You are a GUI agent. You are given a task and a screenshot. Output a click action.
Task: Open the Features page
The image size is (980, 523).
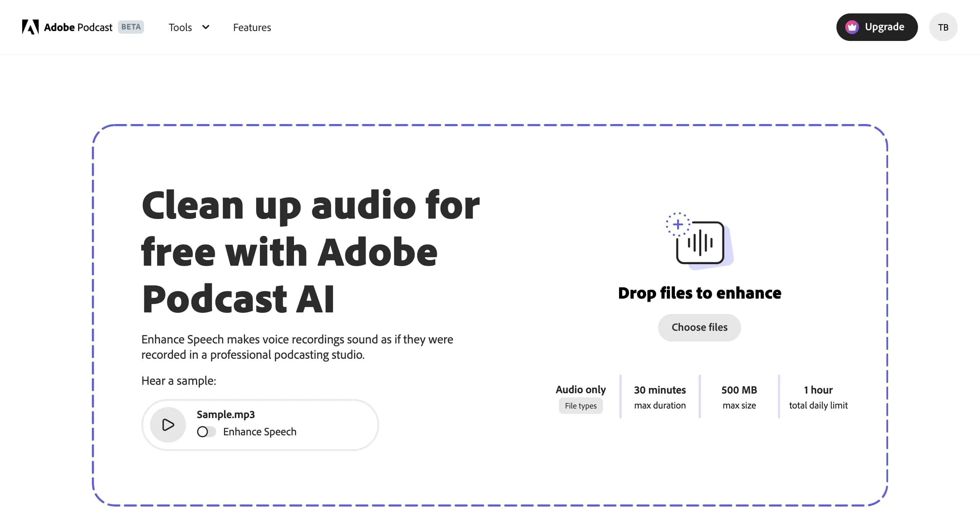tap(252, 27)
